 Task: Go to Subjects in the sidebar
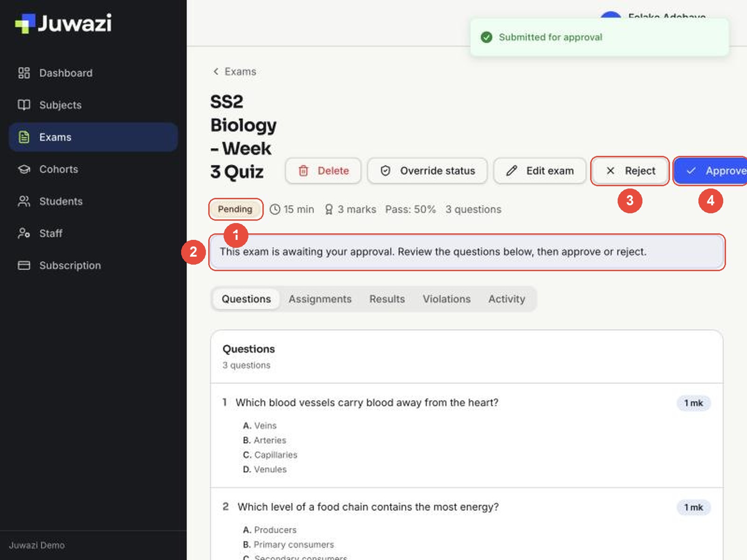click(x=93, y=105)
